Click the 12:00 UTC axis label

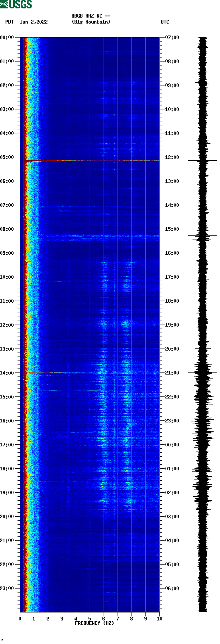pyautogui.click(x=172, y=157)
